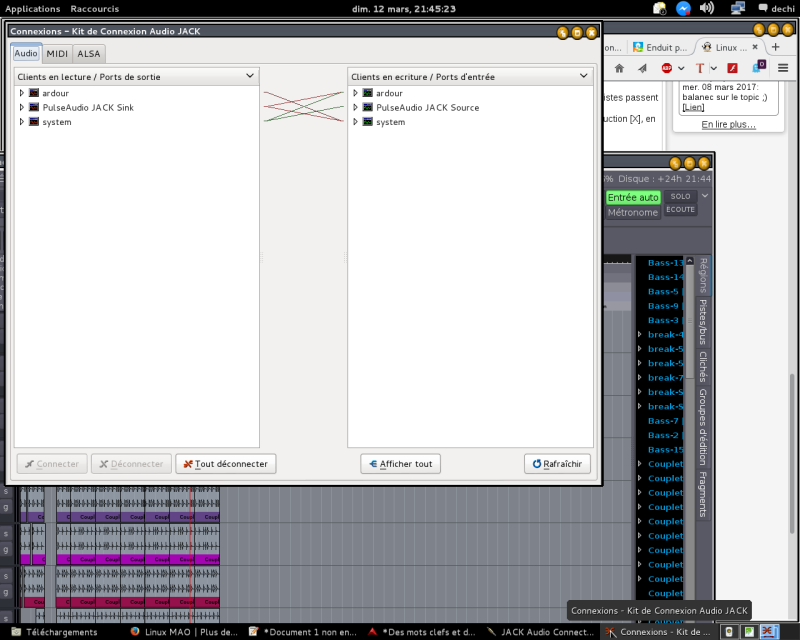Click the system input client icon

tap(368, 122)
